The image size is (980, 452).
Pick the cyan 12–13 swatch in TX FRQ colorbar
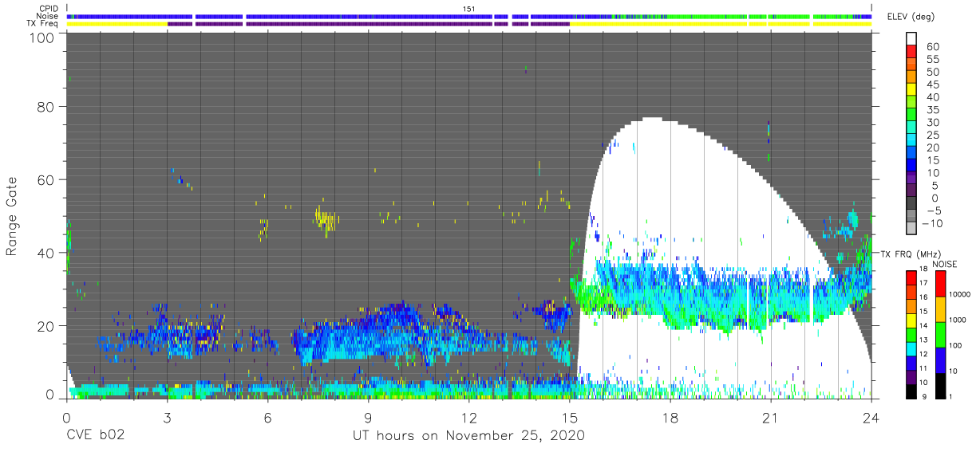913,348
